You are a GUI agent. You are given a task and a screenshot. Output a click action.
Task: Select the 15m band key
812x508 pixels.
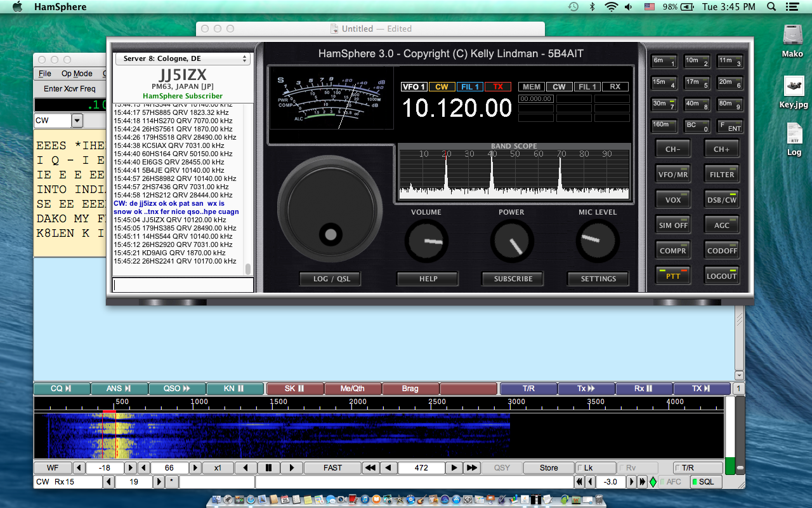pyautogui.click(x=664, y=83)
